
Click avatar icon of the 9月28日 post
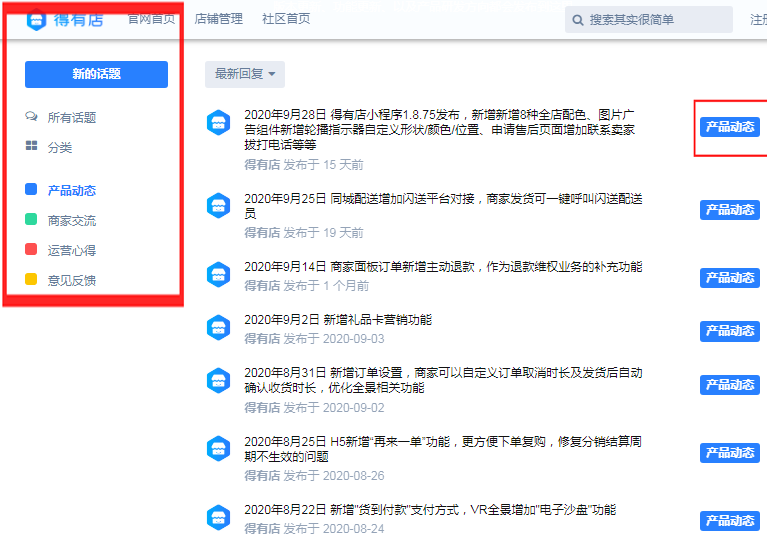coord(219,122)
